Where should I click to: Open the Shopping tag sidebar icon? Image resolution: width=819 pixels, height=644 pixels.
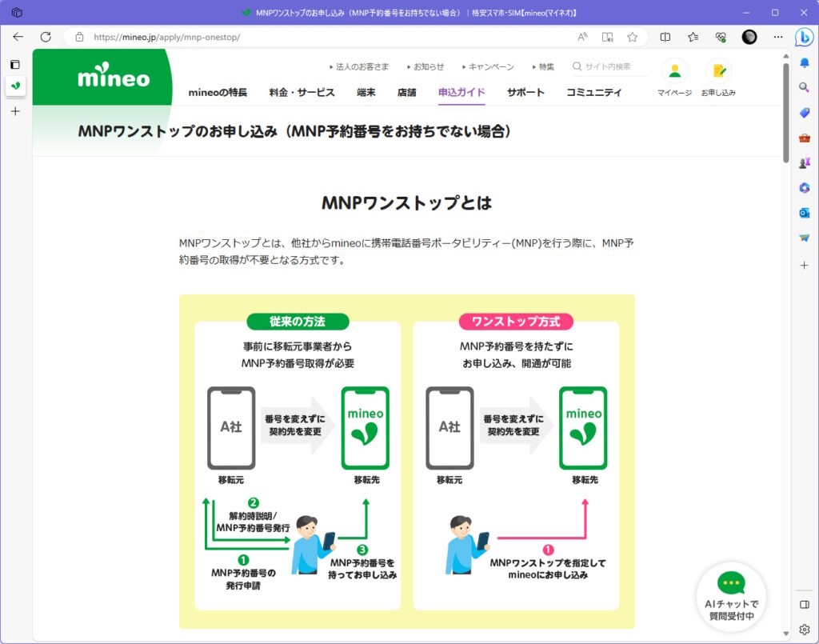click(805, 112)
